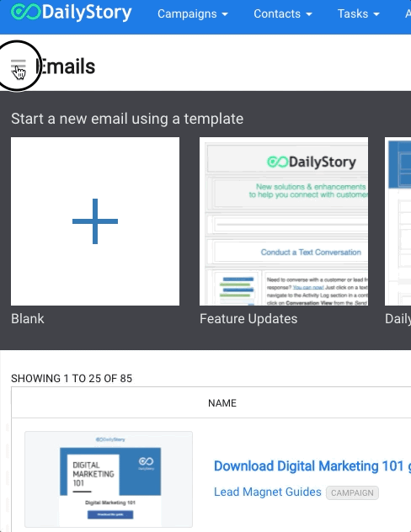This screenshot has width=411, height=532.
Task: Select the partially visible third template thumbnail
Action: point(398,221)
